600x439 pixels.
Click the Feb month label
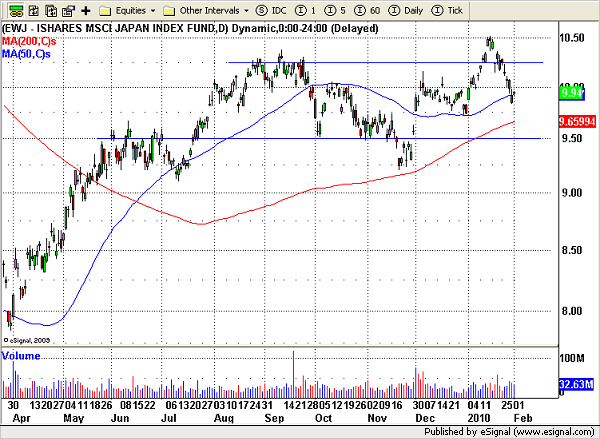(523, 418)
